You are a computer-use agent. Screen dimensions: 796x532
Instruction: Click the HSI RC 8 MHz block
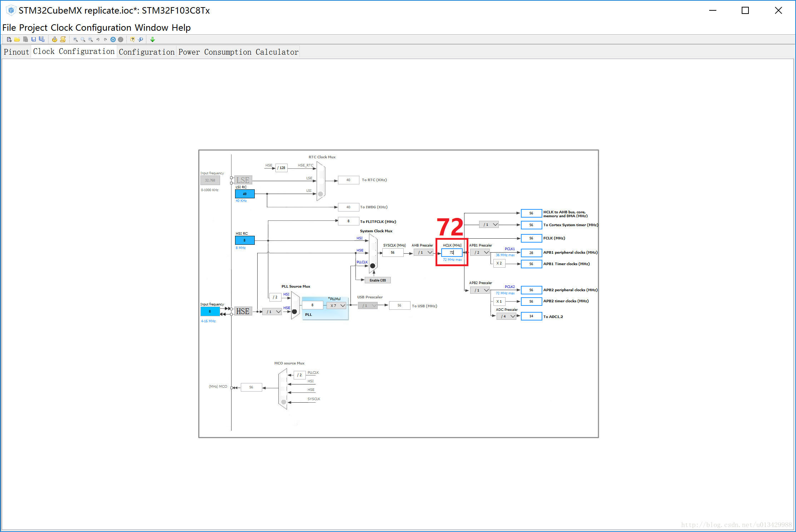point(245,240)
